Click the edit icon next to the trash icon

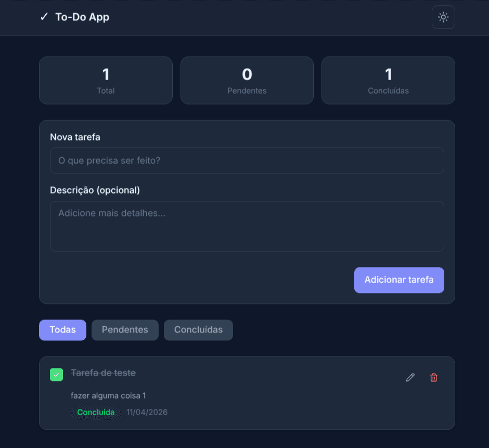point(410,377)
